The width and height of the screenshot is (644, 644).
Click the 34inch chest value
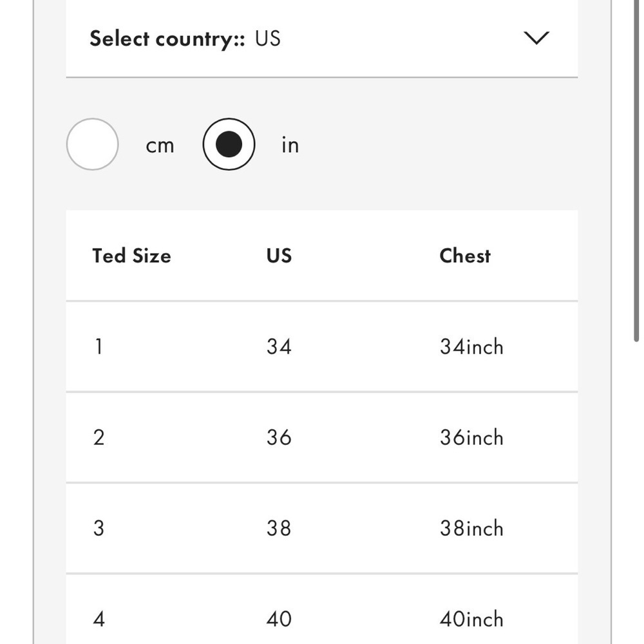(471, 346)
